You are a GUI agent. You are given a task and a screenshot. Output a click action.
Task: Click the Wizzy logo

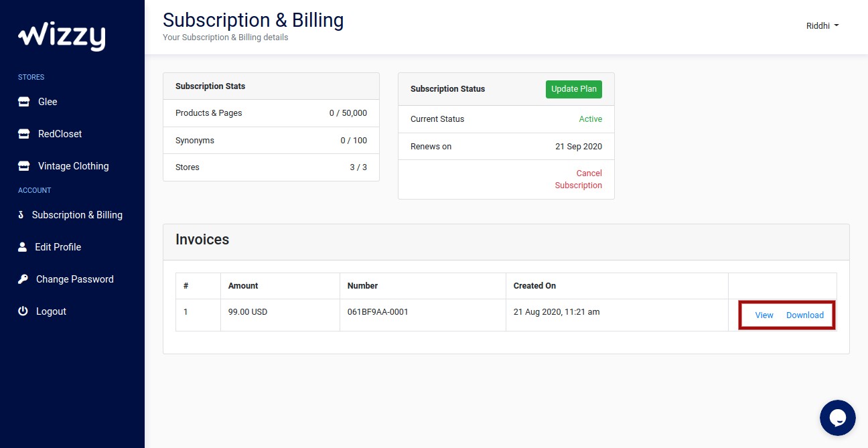pyautogui.click(x=62, y=36)
